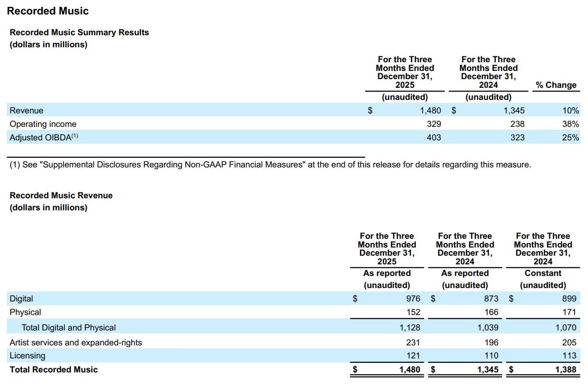The image size is (588, 384).
Task: Click the 1,388 constant total recorded music value
Action: click(565, 370)
